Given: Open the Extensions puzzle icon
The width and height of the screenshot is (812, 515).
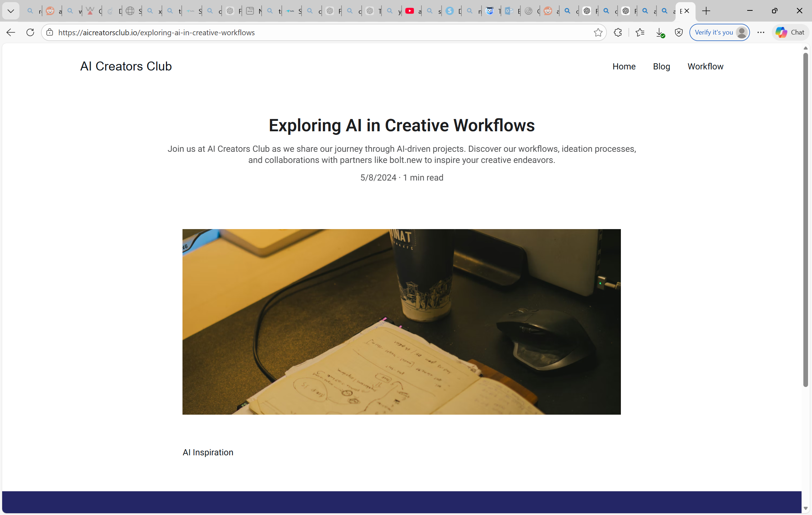Looking at the screenshot, I should (x=618, y=32).
